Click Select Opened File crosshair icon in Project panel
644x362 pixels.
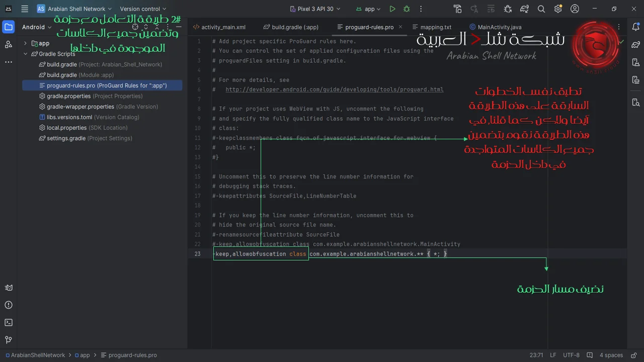tap(135, 27)
